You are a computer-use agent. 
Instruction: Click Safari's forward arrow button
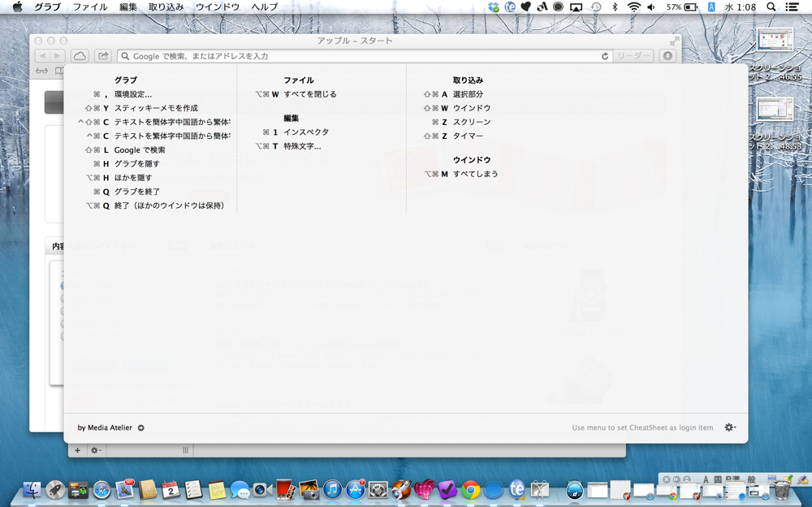[x=58, y=55]
